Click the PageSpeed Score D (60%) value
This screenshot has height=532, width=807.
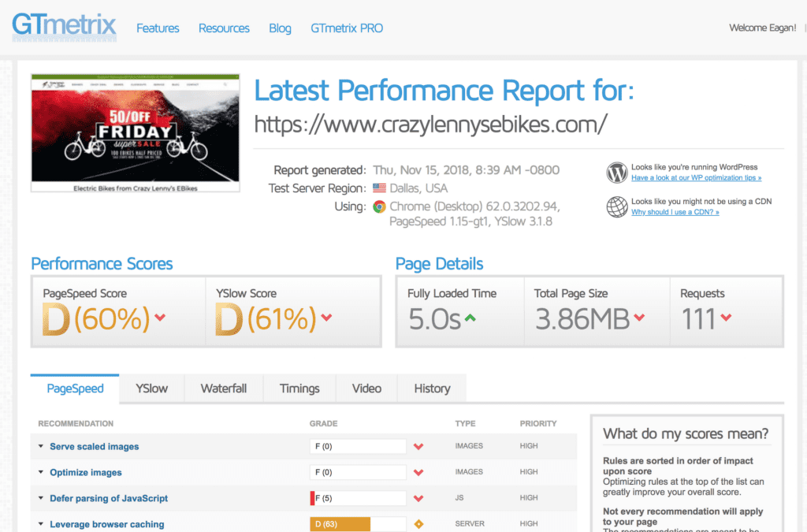point(96,319)
